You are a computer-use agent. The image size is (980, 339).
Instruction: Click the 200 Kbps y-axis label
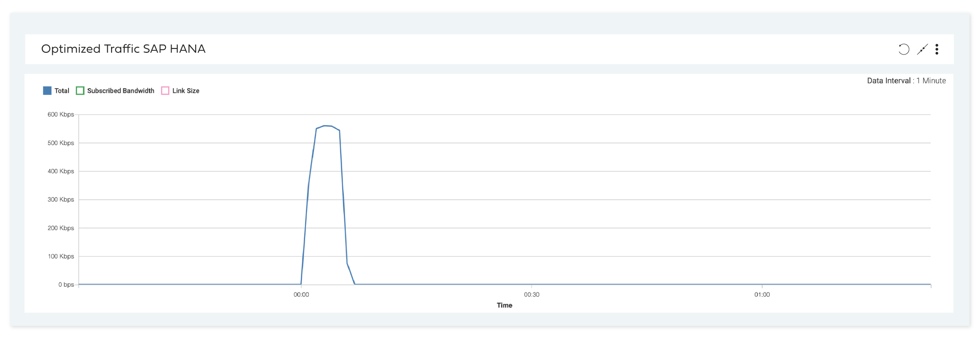tap(61, 228)
